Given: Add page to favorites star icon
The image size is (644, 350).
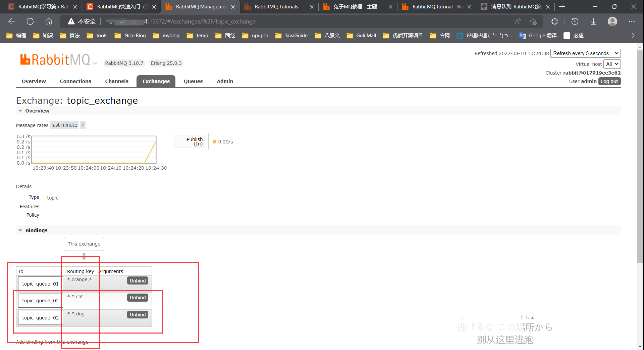Looking at the screenshot, I should point(533,21).
